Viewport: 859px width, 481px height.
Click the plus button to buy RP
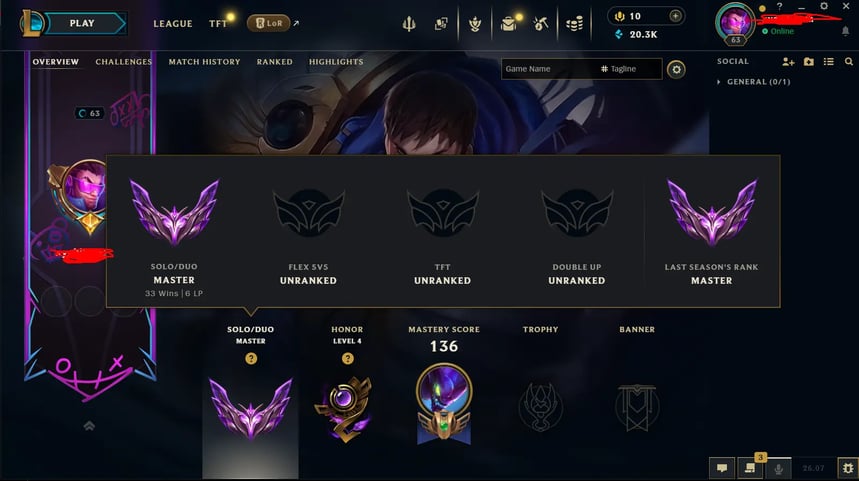[675, 16]
